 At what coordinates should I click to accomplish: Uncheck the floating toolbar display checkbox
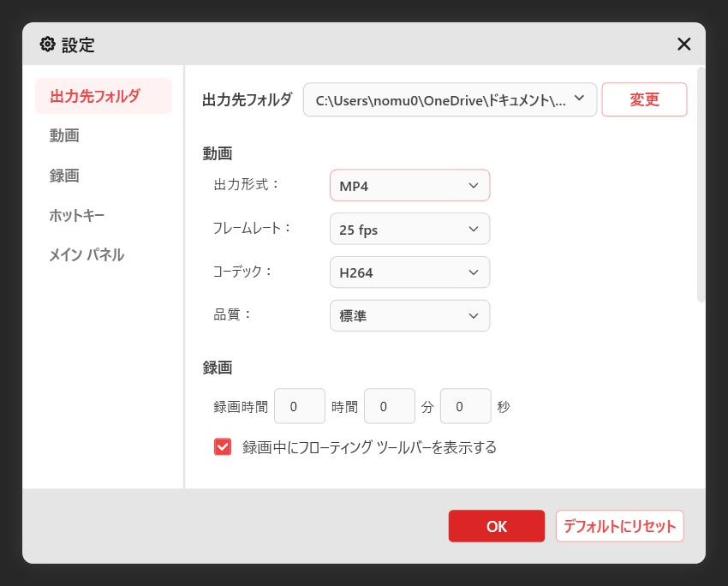(x=223, y=447)
